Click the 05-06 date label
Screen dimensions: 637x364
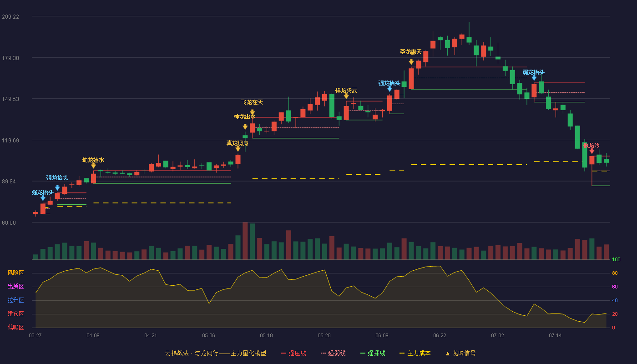click(208, 335)
